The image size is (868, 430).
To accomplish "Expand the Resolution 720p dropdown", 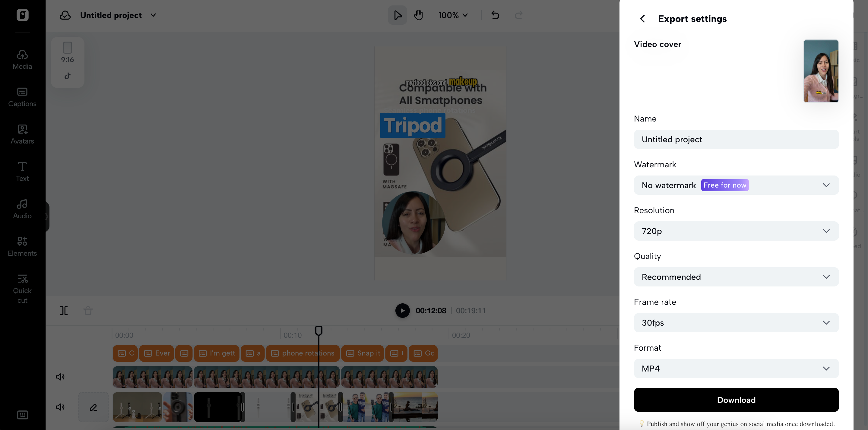I will (x=736, y=231).
